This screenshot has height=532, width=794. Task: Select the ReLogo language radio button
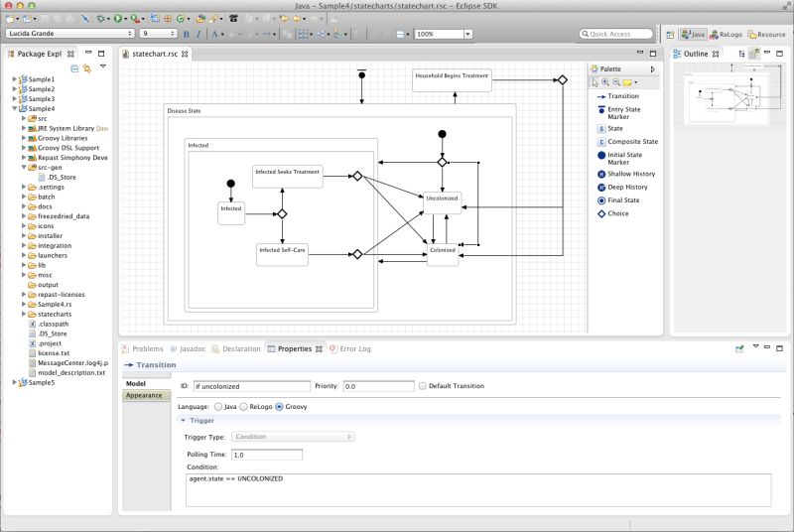243,407
